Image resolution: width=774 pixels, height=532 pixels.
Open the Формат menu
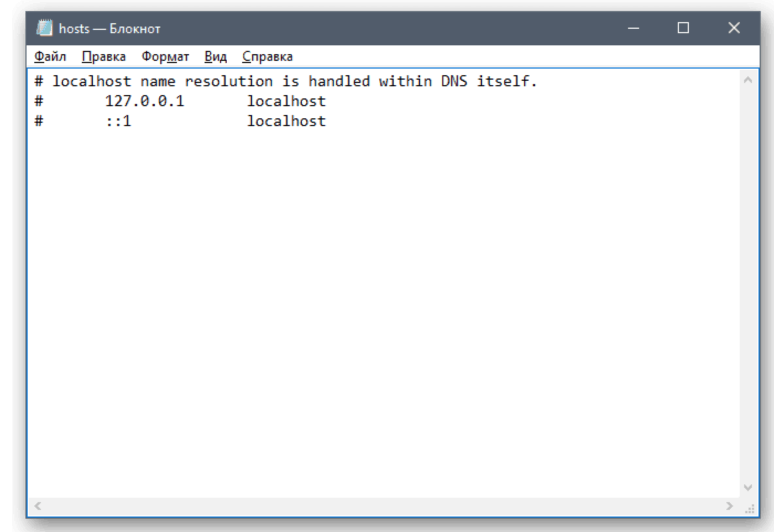(165, 56)
